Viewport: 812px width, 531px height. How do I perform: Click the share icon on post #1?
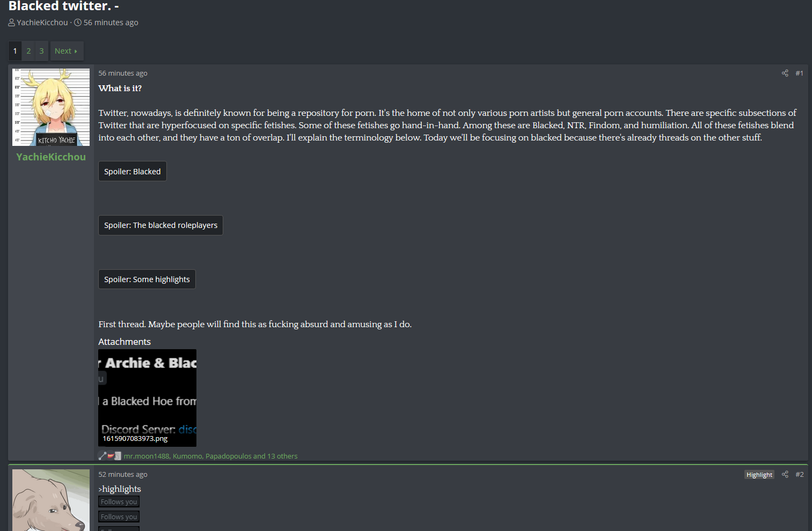point(785,73)
